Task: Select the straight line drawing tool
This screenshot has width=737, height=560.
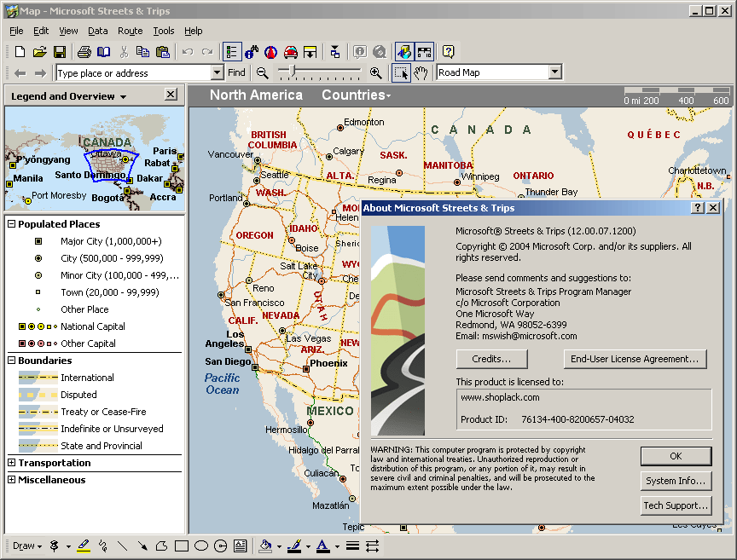Action: [122, 546]
